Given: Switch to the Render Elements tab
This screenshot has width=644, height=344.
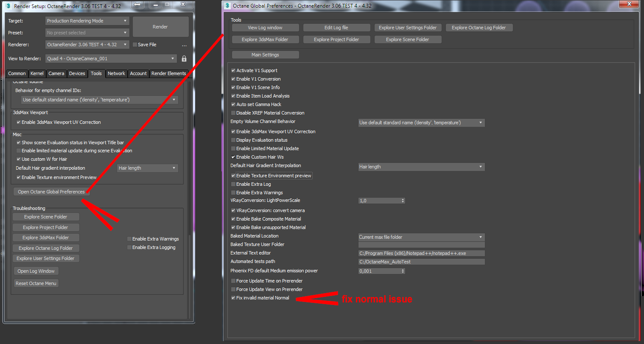Looking at the screenshot, I should click(x=169, y=73).
